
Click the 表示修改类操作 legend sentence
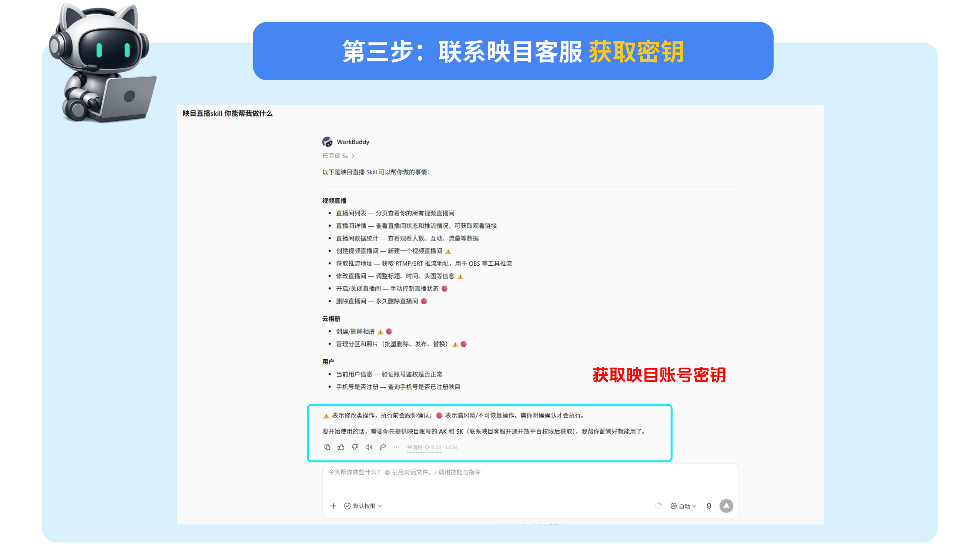coord(454,416)
